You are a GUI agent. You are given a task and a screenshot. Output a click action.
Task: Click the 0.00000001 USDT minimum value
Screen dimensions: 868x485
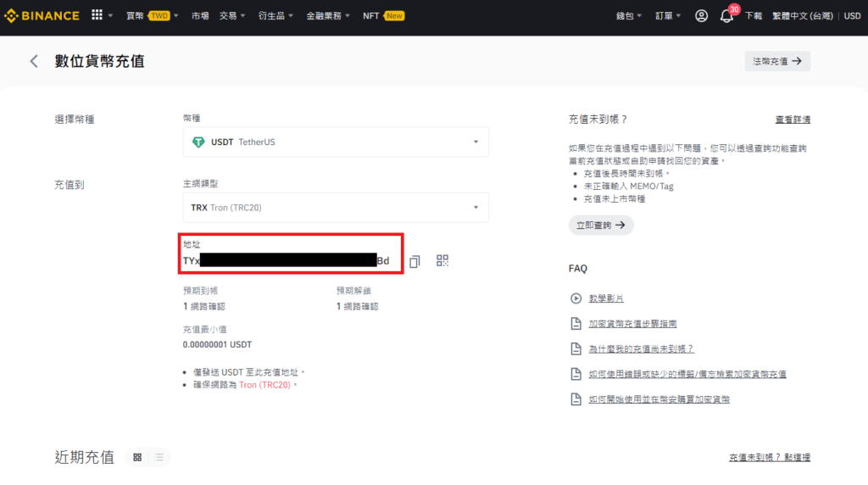[x=217, y=344]
